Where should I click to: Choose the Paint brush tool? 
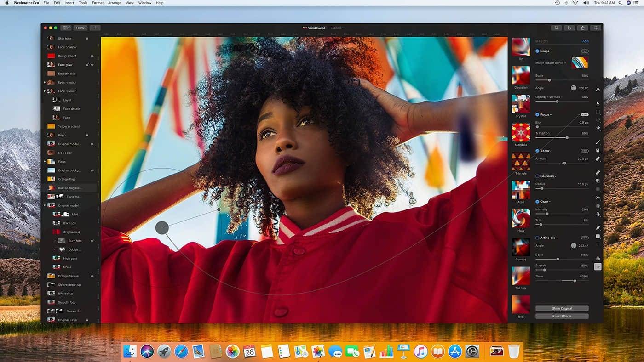coord(598,142)
